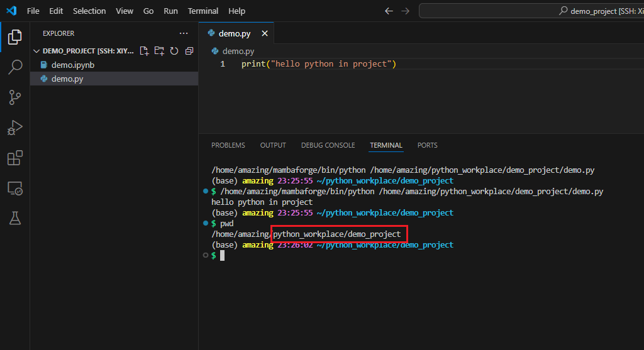
Task: Open the Testing flask icon
Action: [x=14, y=218]
